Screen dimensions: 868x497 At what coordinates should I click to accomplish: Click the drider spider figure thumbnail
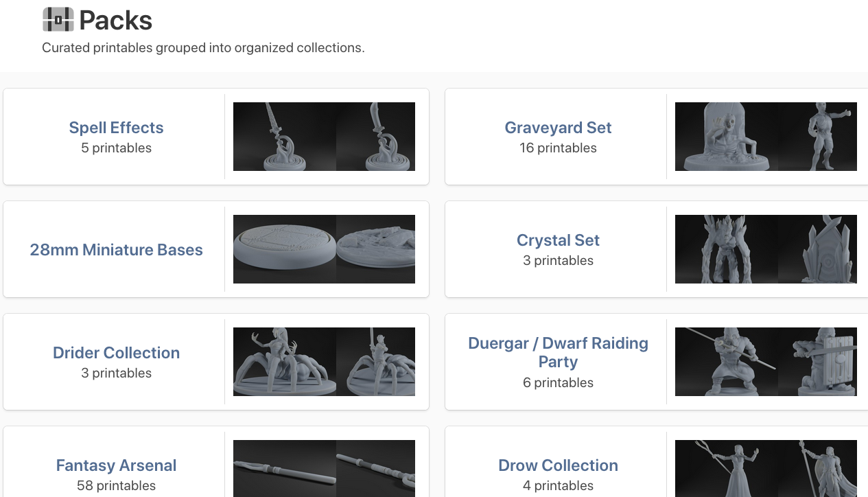[x=324, y=362]
